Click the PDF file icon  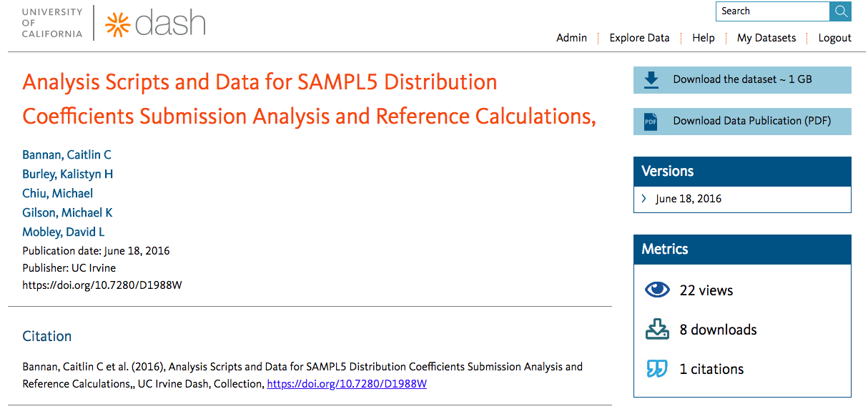651,122
